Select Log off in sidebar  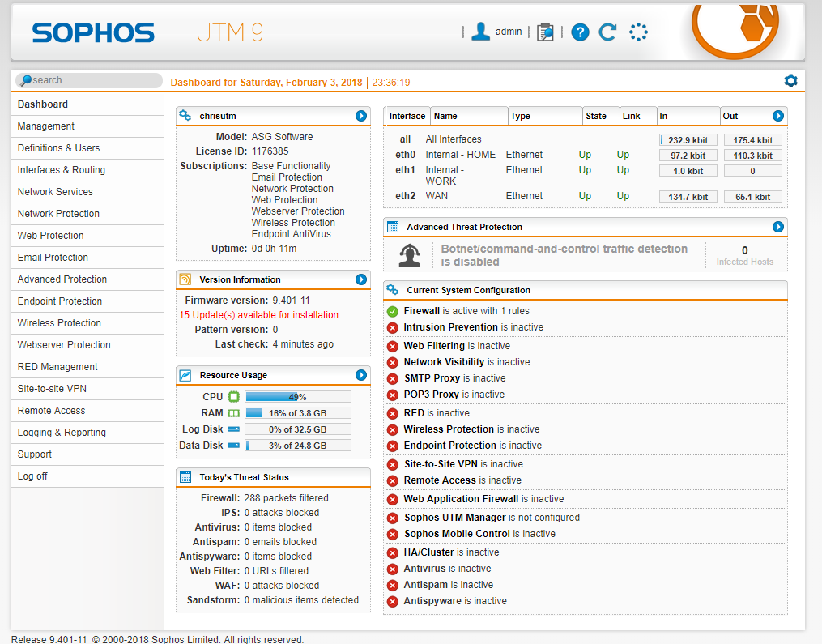(87, 476)
